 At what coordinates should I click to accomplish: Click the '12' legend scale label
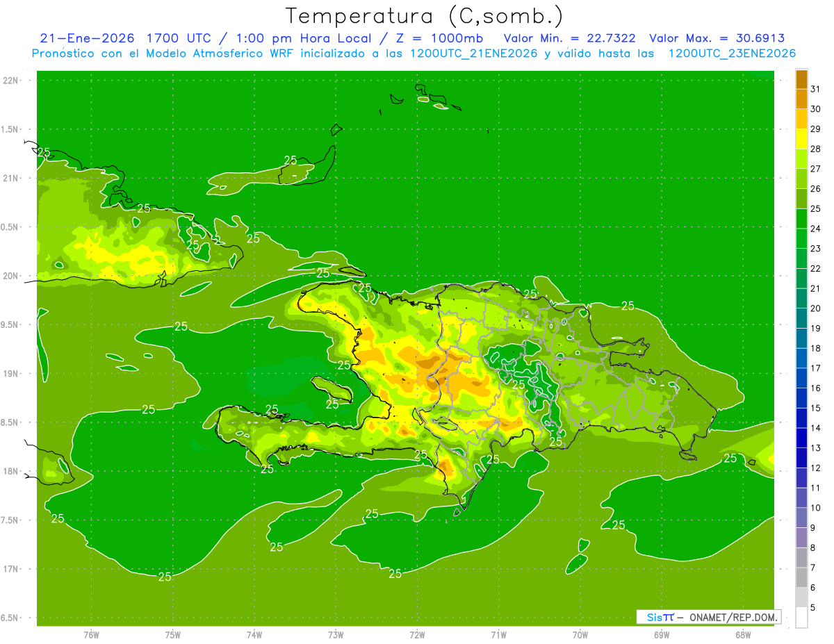pos(815,468)
